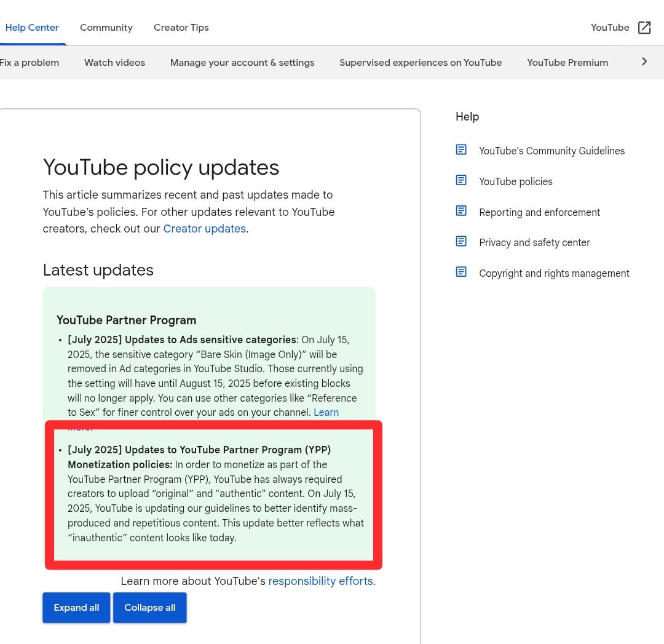Open Supervised experiences on YouTube category
664x644 pixels.
[x=421, y=63]
